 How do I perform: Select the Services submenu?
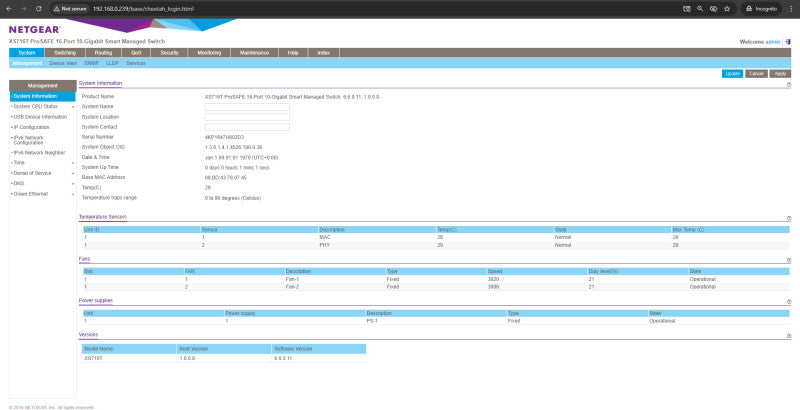pos(136,63)
